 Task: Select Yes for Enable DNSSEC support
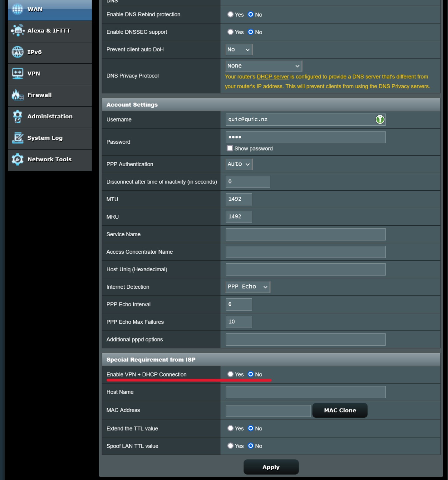coord(230,32)
